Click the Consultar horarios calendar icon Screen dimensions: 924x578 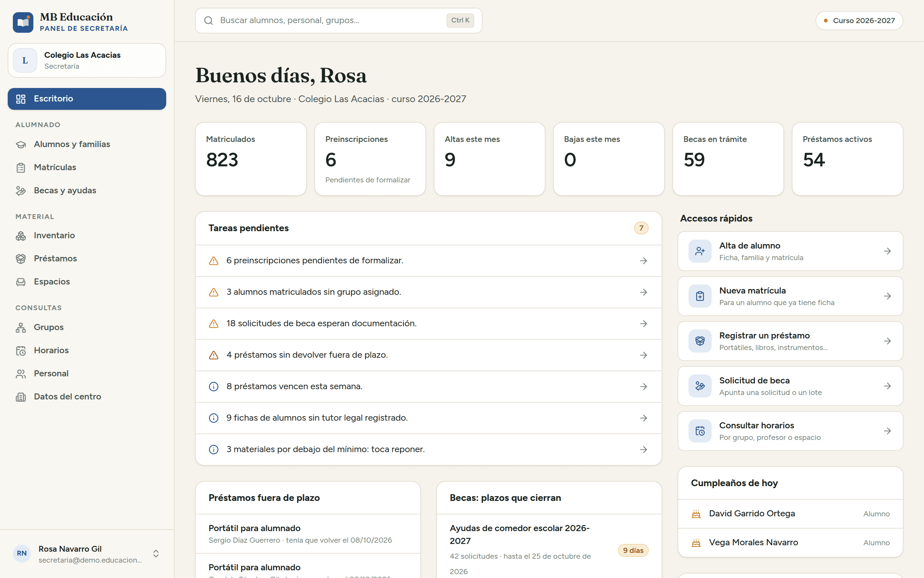[x=700, y=431]
